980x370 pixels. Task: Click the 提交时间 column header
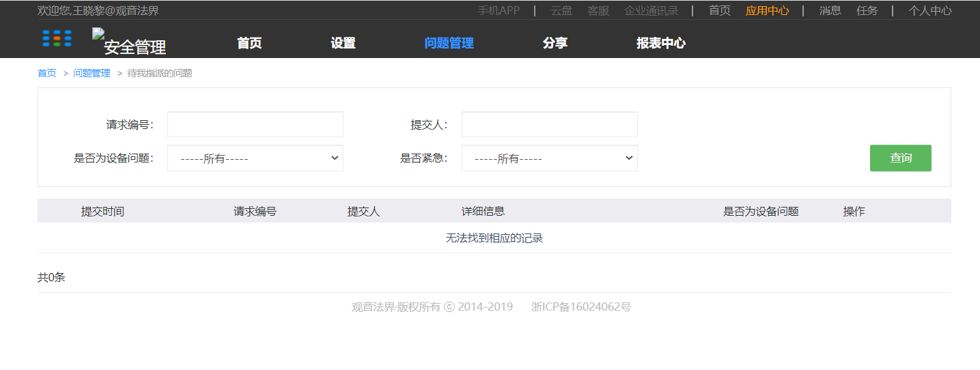click(102, 212)
